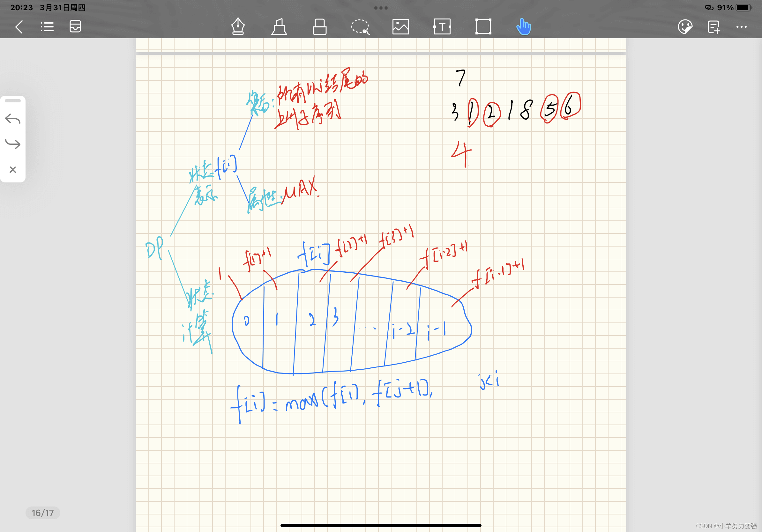Close the undo redo floating panel
This screenshot has width=762, height=532.
pyautogui.click(x=13, y=170)
